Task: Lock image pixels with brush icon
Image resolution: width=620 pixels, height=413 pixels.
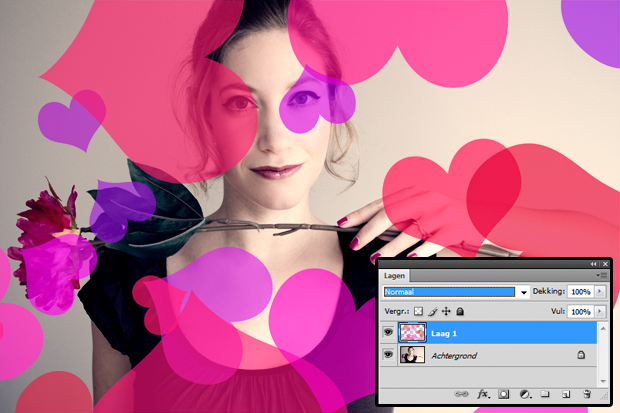Action: pyautogui.click(x=432, y=312)
